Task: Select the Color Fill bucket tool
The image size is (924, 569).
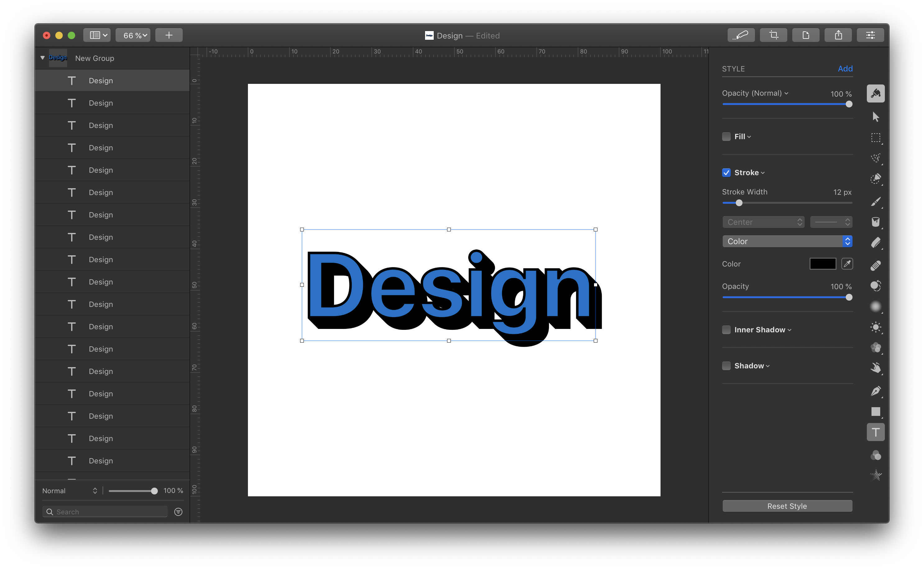Action: coord(876,222)
